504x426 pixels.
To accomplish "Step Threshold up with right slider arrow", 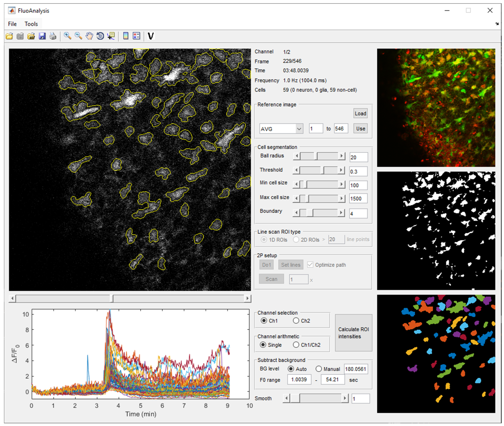I will click(341, 170).
